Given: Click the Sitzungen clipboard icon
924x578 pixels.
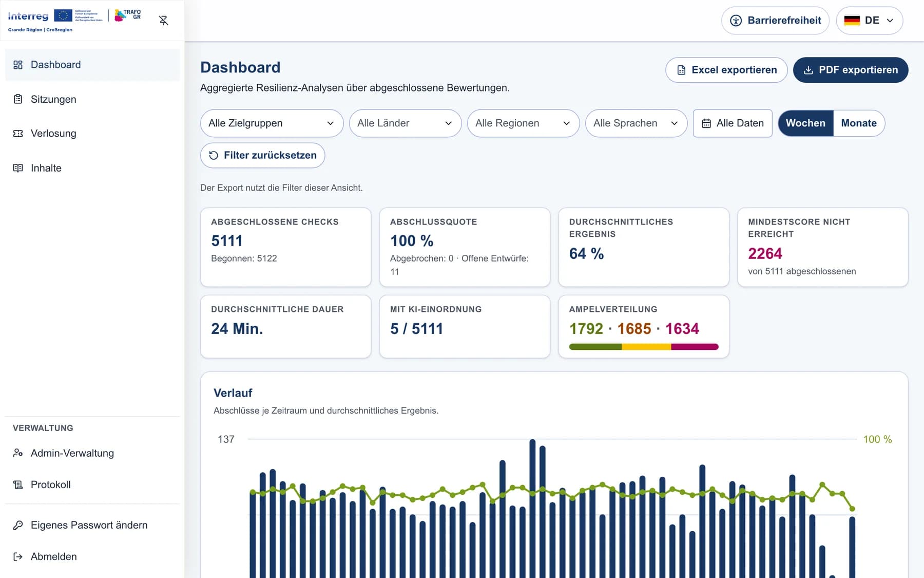Looking at the screenshot, I should coord(18,99).
